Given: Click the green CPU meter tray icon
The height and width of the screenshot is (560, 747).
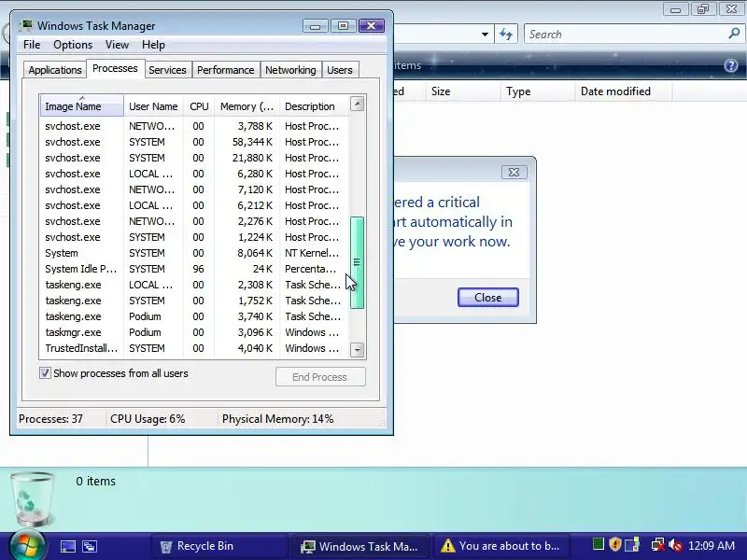Looking at the screenshot, I should (598, 544).
